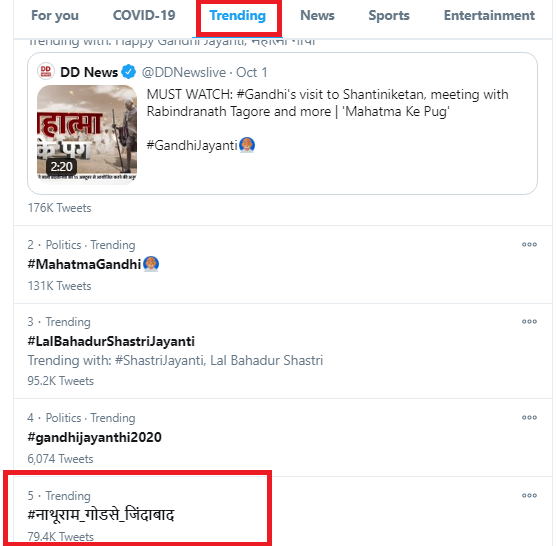Open the #MahatmaGandhi trending topic
Image resolution: width=557 pixels, height=546 pixels.
85,264
